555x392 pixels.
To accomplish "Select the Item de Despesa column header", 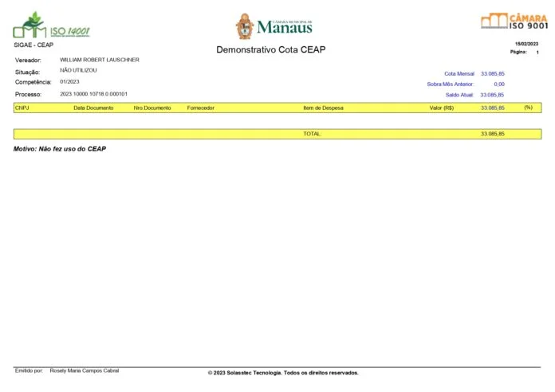I will click(x=324, y=108).
